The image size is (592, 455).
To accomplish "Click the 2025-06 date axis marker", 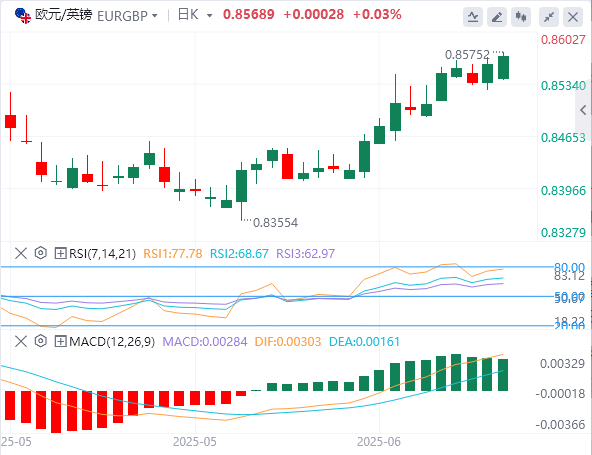I will [x=379, y=441].
